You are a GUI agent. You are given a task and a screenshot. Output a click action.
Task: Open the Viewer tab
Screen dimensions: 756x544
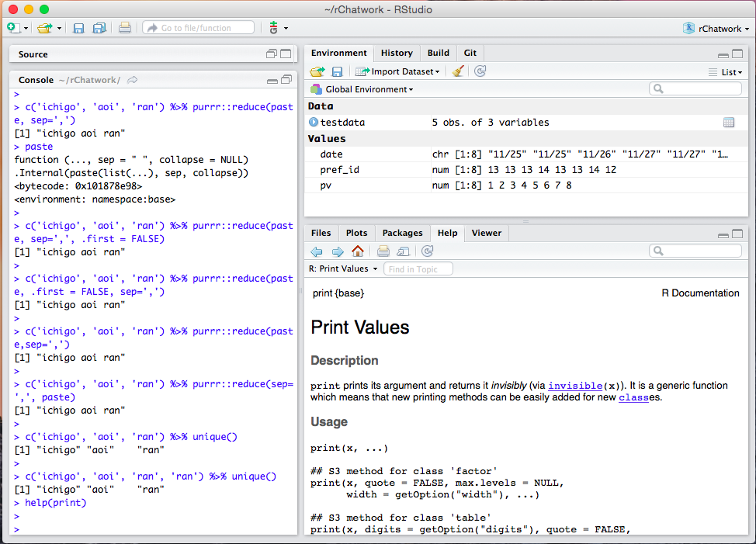tap(487, 234)
